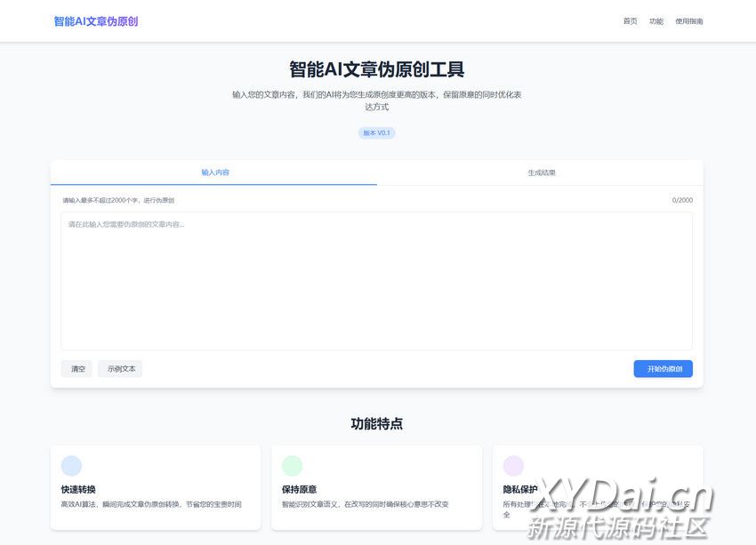Image resolution: width=756 pixels, height=545 pixels.
Task: Switch to the 生成结果 tab
Action: pyautogui.click(x=541, y=172)
